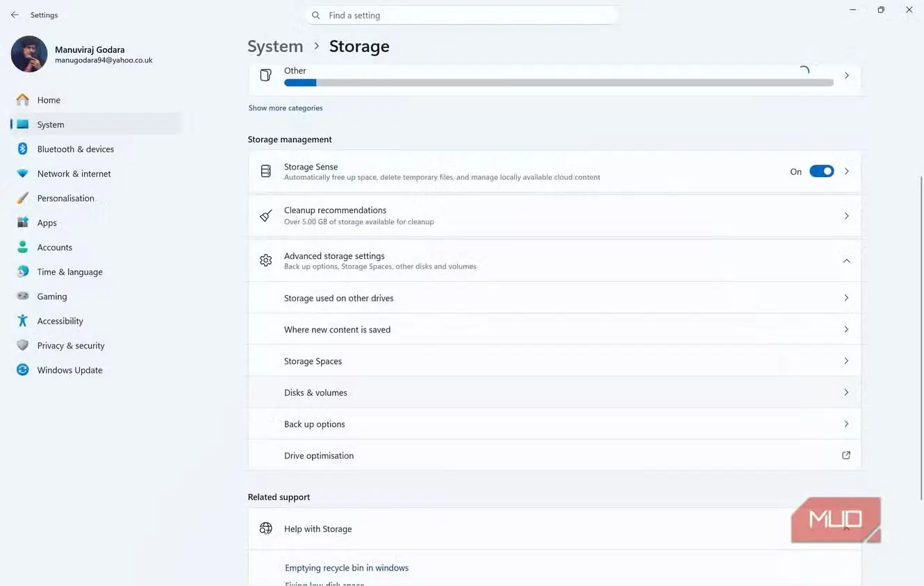
Task: Open Back up options
Action: click(x=554, y=424)
